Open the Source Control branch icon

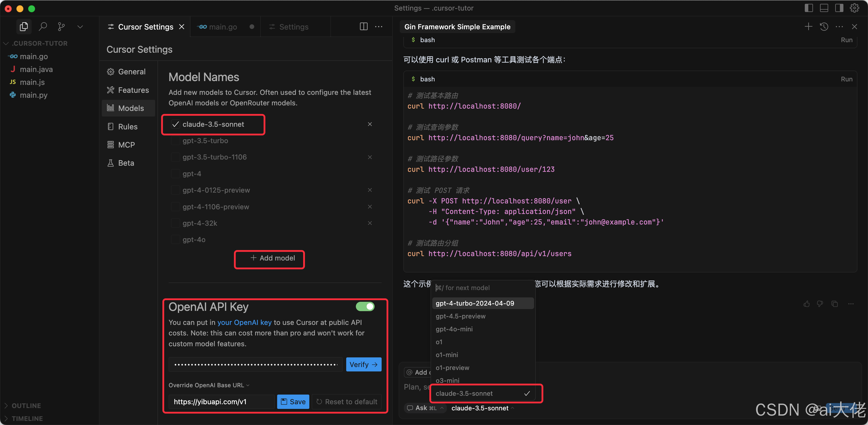(61, 27)
